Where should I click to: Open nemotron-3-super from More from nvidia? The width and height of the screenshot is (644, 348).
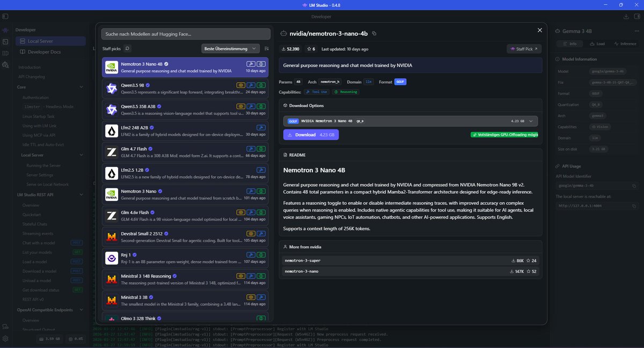411,260
